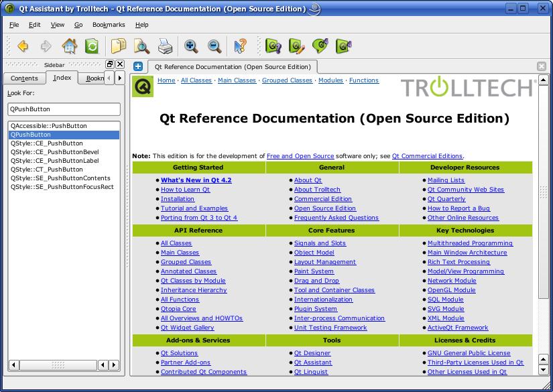Screen dimensions: 553x392
Task: Click the last green Qt toolbar icon
Action: [x=343, y=46]
